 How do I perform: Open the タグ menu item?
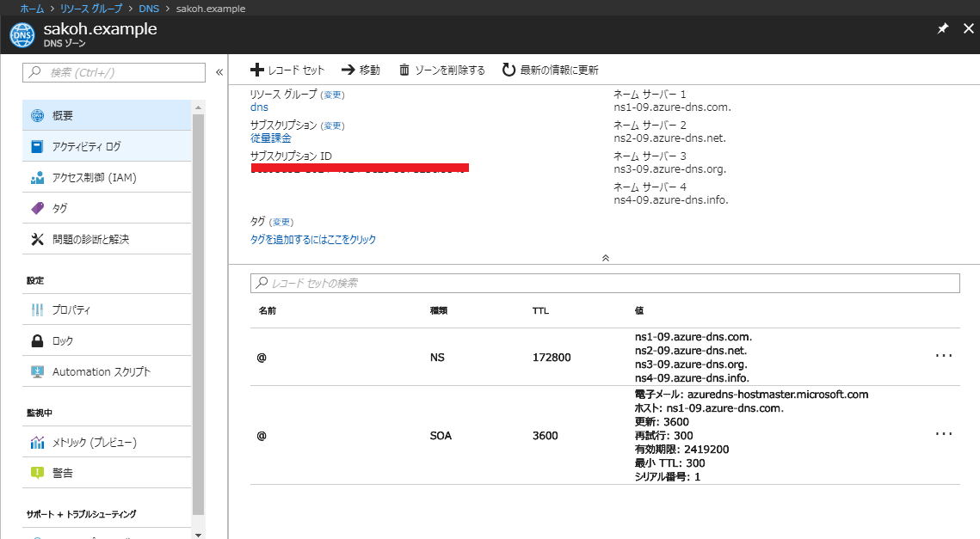coord(106,208)
